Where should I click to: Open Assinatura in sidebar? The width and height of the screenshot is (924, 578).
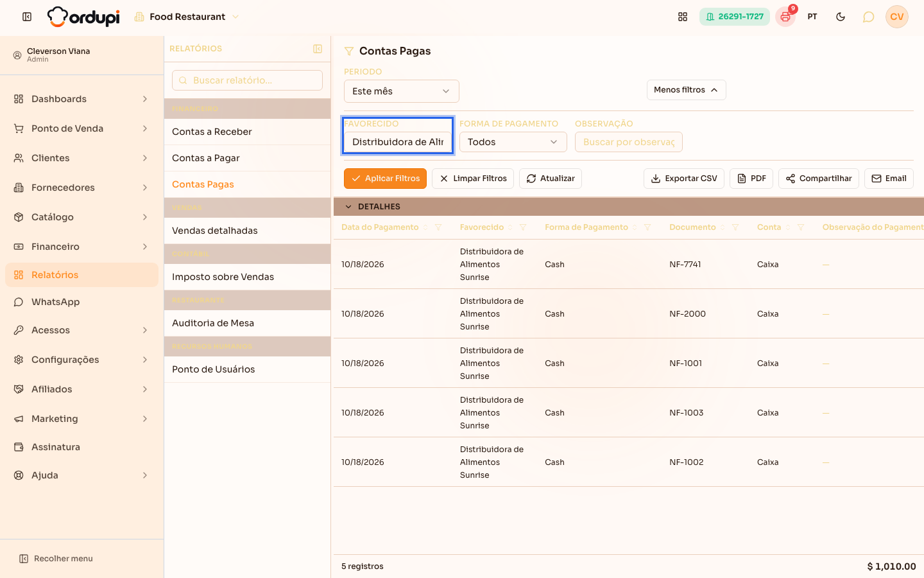pos(81,447)
